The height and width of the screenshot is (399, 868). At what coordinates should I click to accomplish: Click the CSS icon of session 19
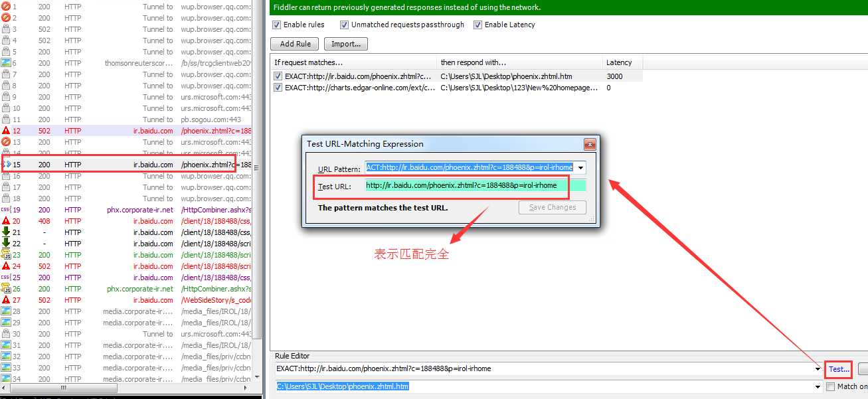pyautogui.click(x=6, y=210)
